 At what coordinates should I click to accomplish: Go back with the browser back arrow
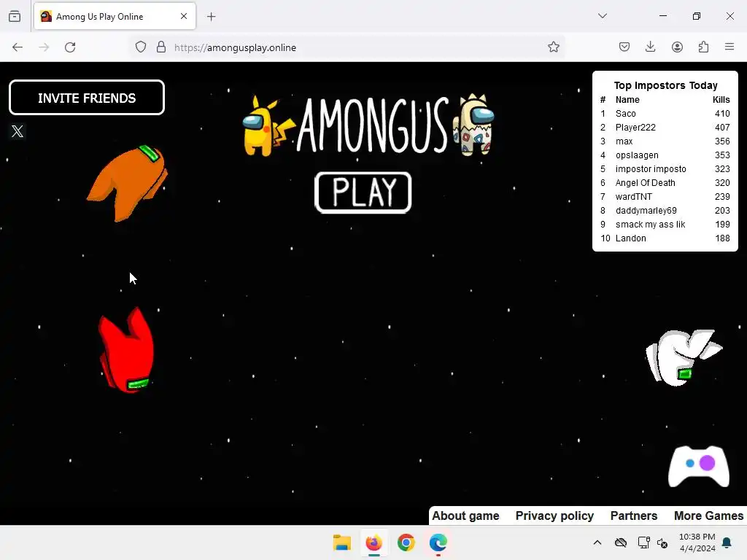[18, 47]
